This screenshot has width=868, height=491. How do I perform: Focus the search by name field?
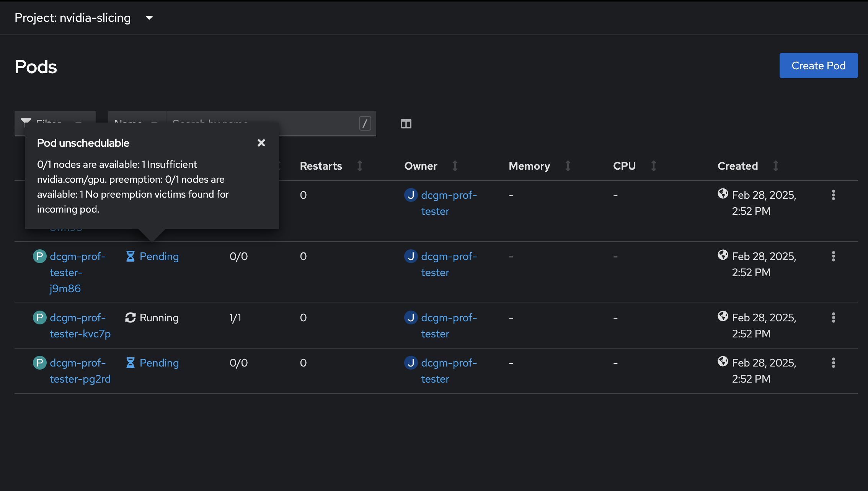[271, 123]
